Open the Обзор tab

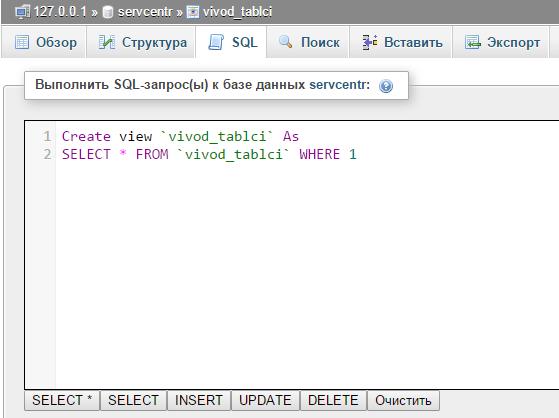43,42
